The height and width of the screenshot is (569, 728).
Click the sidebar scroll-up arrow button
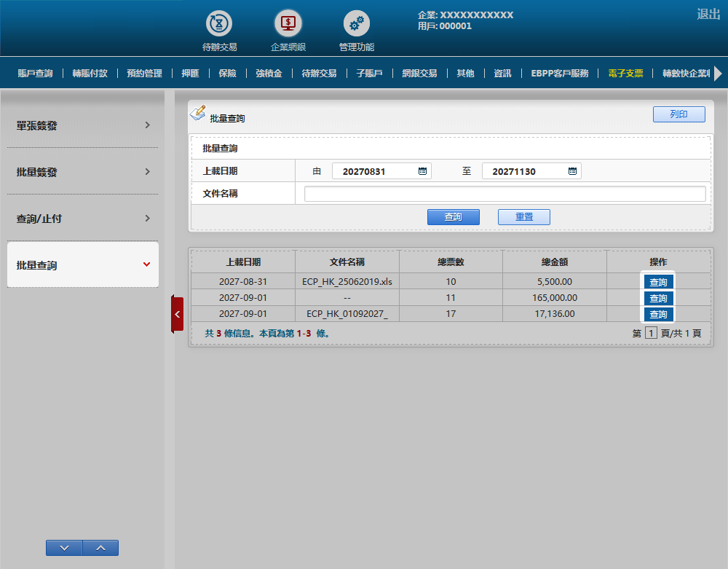[100, 548]
